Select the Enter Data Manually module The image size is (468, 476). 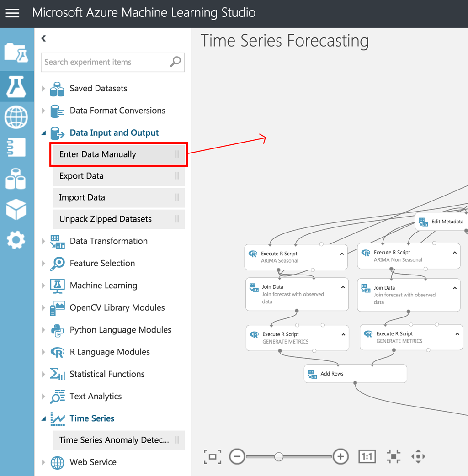[119, 154]
